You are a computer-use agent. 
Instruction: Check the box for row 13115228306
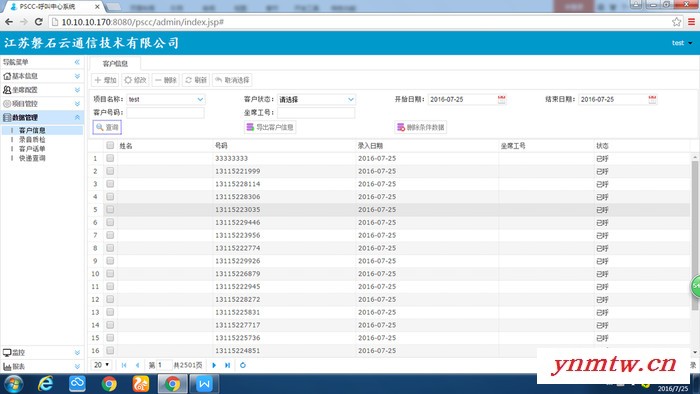pyautogui.click(x=110, y=197)
